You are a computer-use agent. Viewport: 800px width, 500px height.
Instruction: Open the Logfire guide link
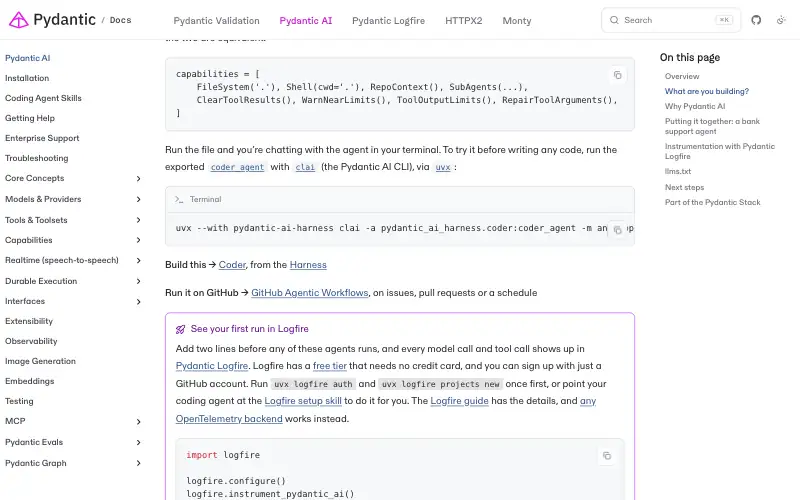point(459,401)
